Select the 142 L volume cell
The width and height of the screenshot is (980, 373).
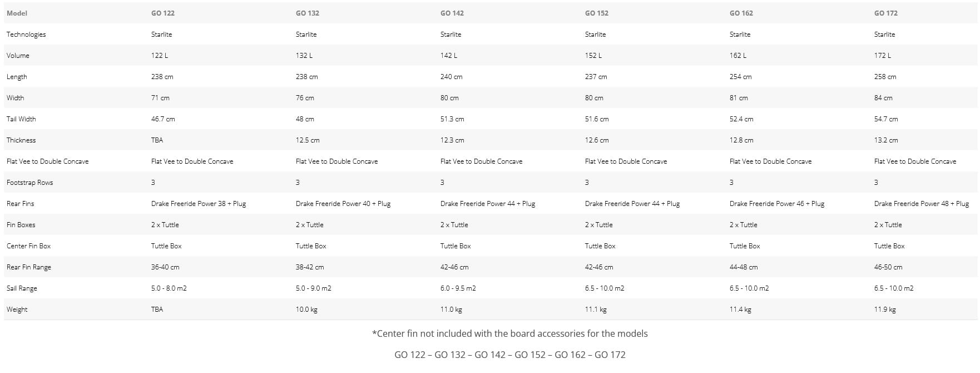[448, 56]
